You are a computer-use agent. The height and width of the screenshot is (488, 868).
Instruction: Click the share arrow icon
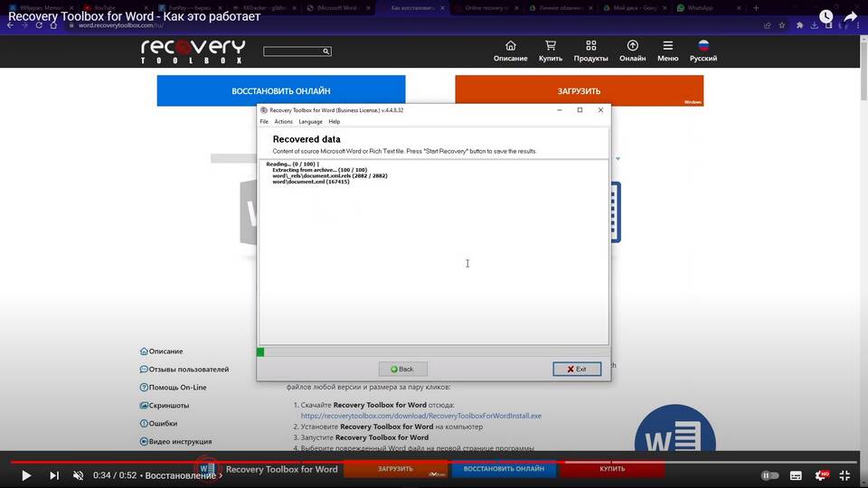click(850, 16)
